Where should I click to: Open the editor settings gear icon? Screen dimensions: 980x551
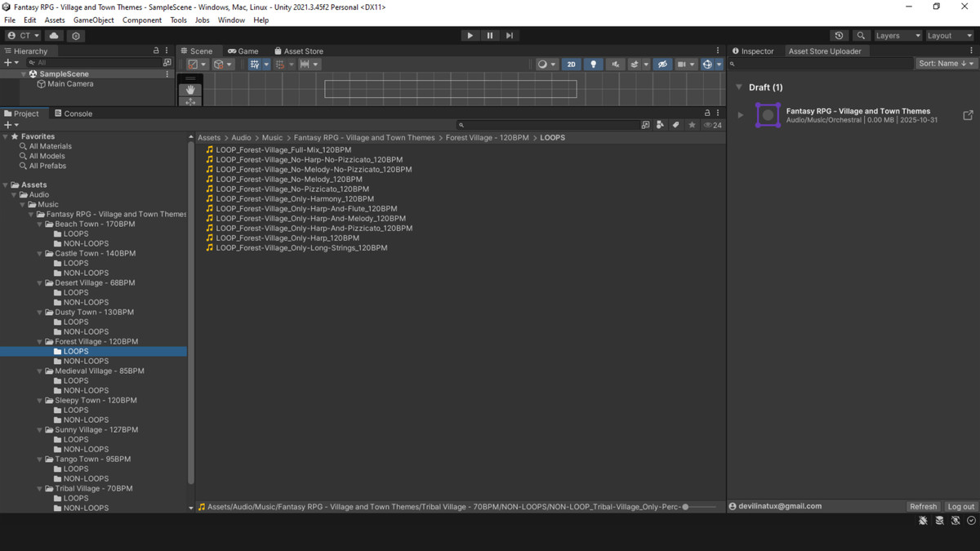76,35
